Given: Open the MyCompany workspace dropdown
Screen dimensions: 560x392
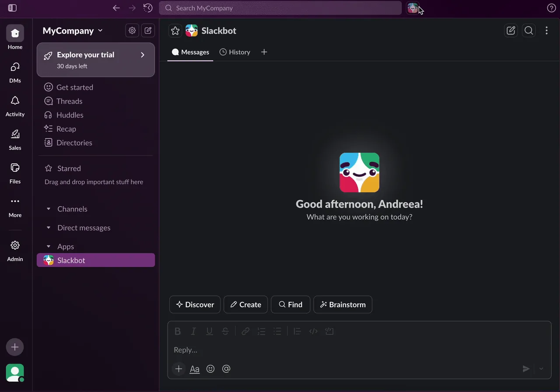Looking at the screenshot, I should click(73, 31).
